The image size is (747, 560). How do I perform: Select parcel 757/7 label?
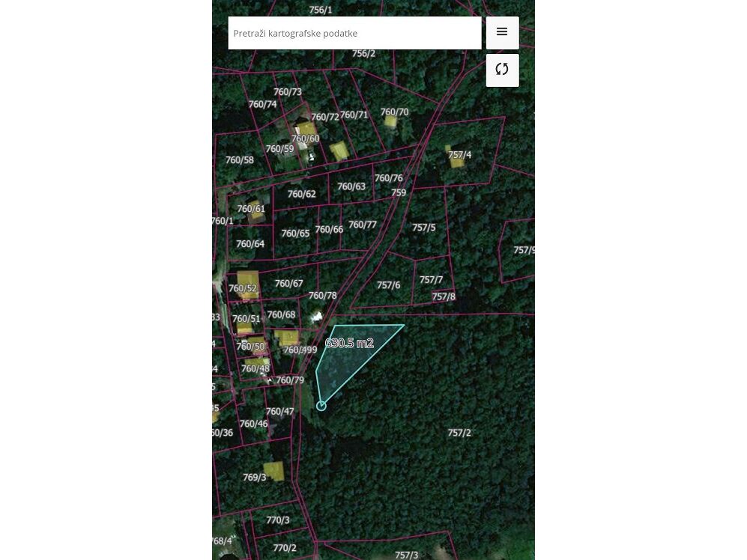pyautogui.click(x=431, y=279)
